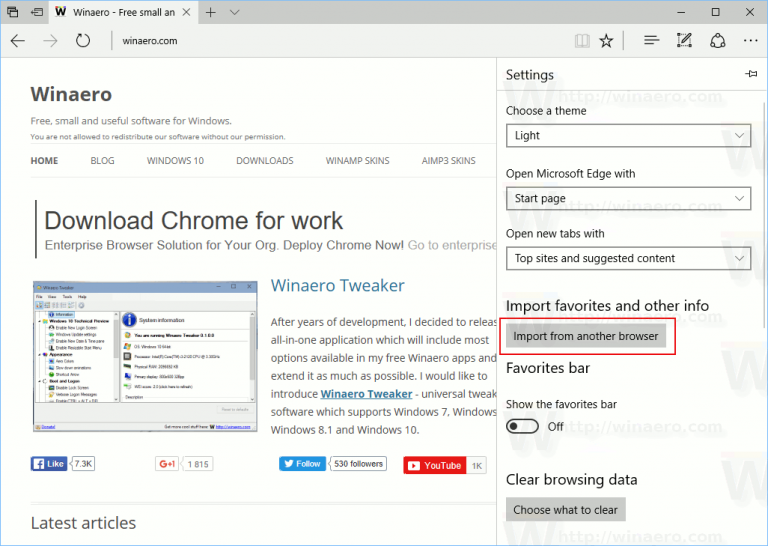Go forward with the forward arrow
Image resolution: width=768 pixels, height=546 pixels.
click(50, 41)
